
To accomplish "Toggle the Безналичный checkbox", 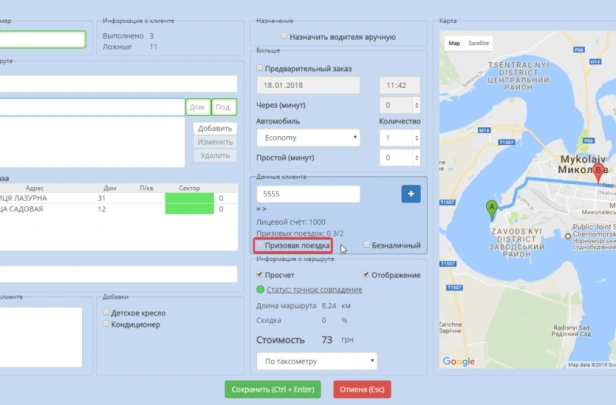I will (368, 245).
